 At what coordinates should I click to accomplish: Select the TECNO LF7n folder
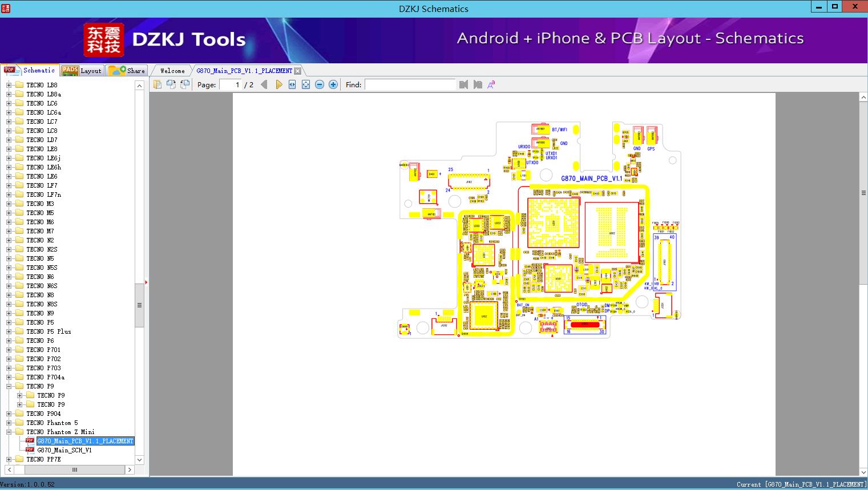(x=43, y=195)
